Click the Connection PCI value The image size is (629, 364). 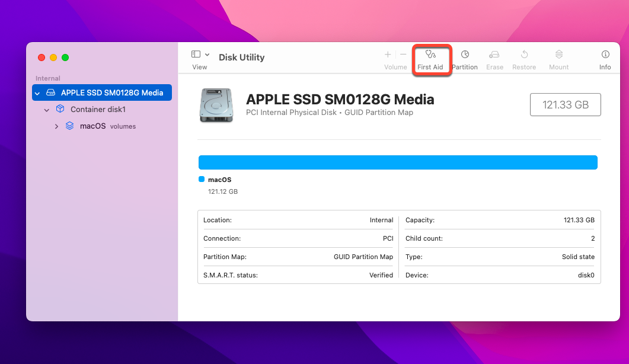pos(388,238)
